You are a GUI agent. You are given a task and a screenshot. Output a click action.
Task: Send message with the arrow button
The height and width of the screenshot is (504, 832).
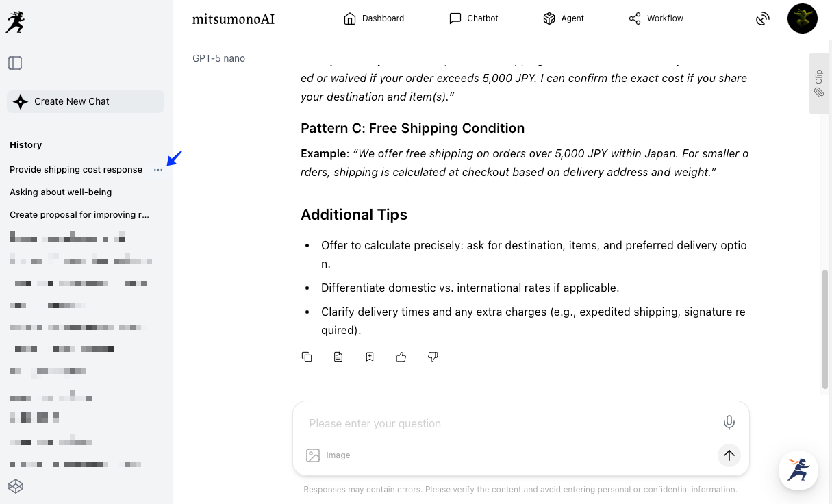coord(729,455)
